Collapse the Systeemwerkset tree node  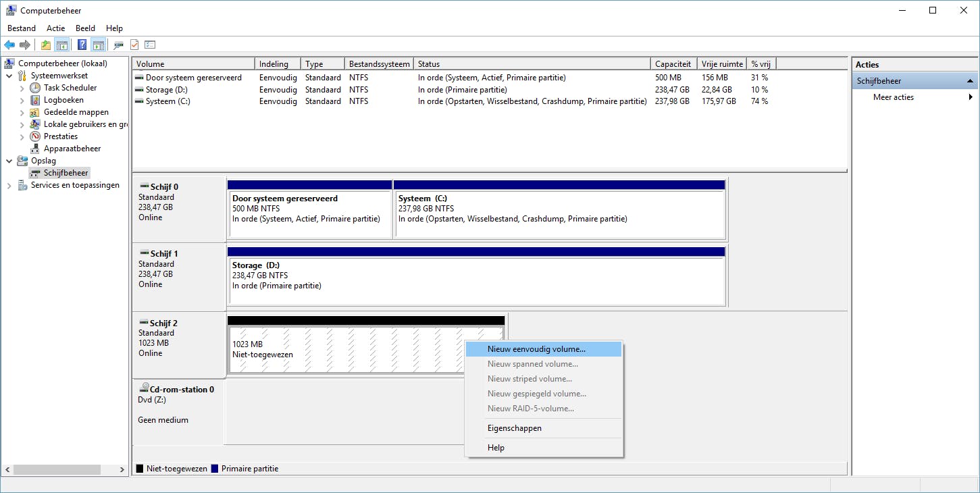(9, 76)
